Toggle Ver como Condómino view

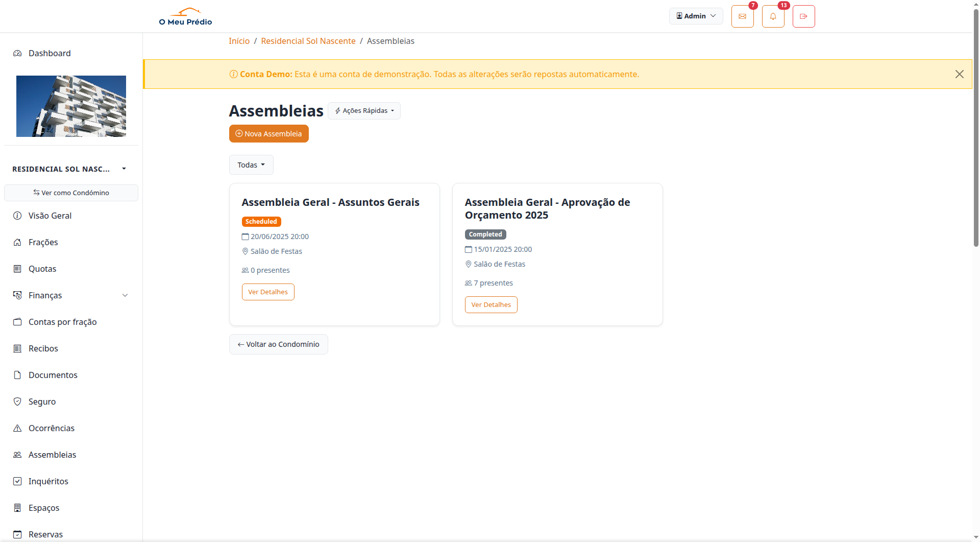(x=71, y=193)
